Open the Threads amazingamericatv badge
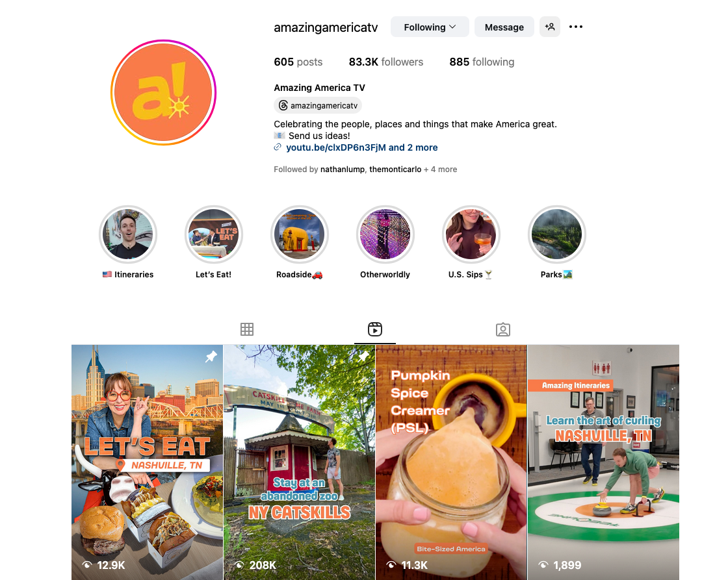728x580 pixels. pos(318,105)
